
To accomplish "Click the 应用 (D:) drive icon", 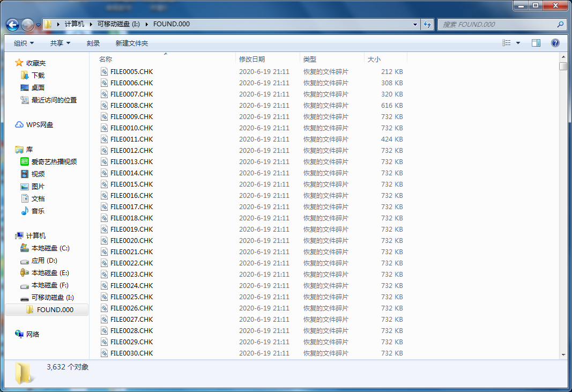I will [25, 261].
